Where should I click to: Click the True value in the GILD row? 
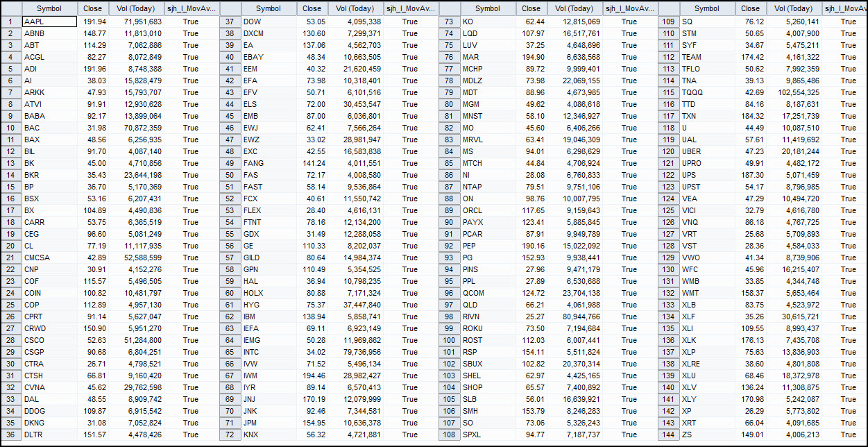coord(410,258)
